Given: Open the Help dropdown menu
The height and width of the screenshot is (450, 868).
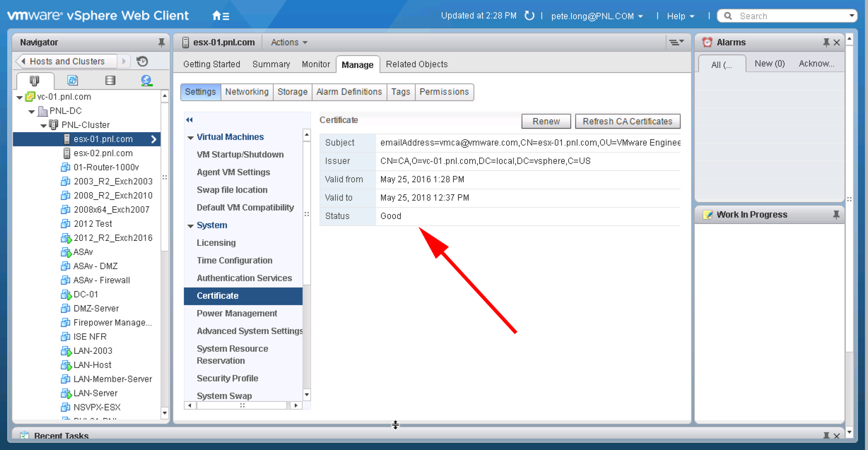Looking at the screenshot, I should (x=681, y=16).
